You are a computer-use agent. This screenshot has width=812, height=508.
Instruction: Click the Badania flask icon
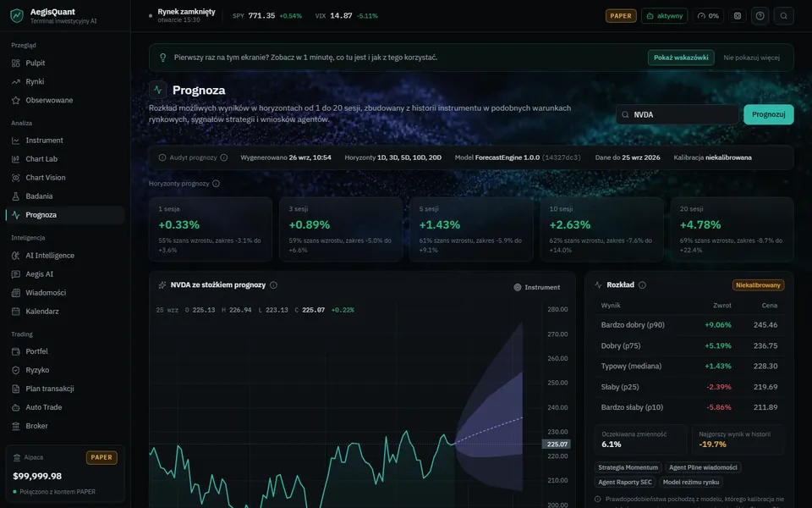(15, 196)
